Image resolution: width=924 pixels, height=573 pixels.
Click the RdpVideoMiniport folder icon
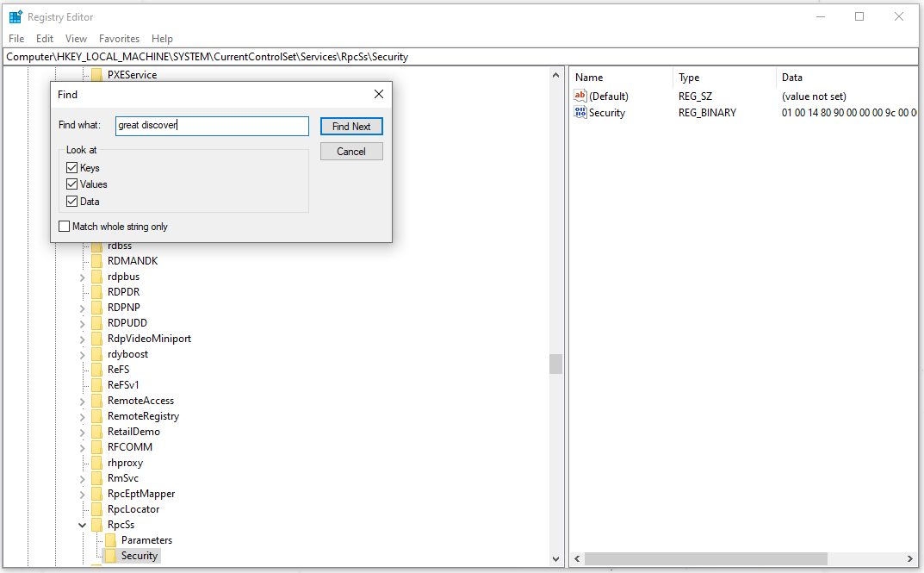96,339
